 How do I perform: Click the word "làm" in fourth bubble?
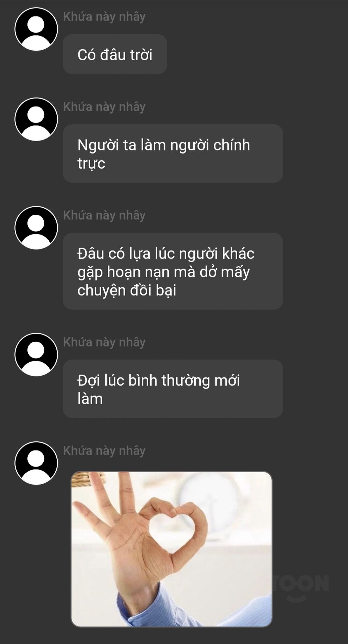(90, 399)
